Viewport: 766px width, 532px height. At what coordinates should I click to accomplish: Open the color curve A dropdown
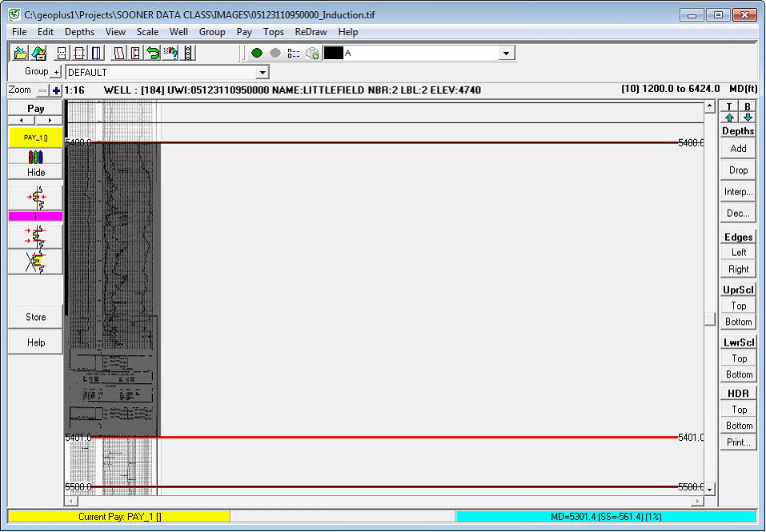coord(505,52)
